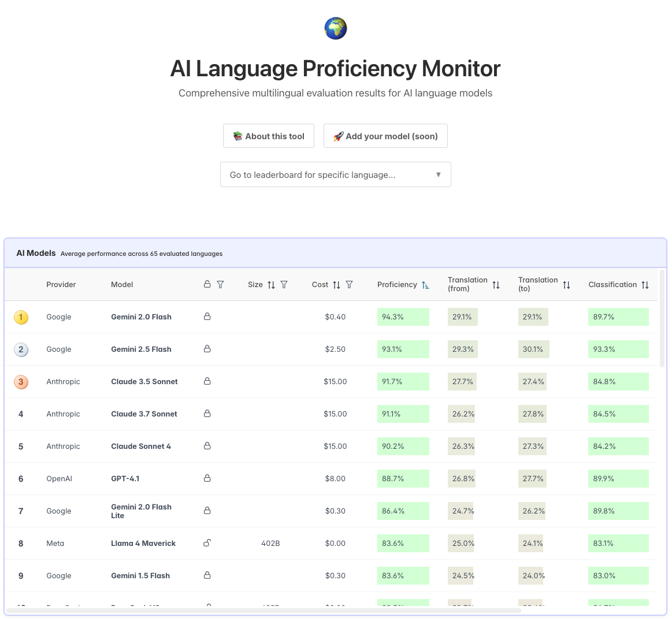This screenshot has width=672, height=621.
Task: Sort by Translation (from) column
Action: 496,285
